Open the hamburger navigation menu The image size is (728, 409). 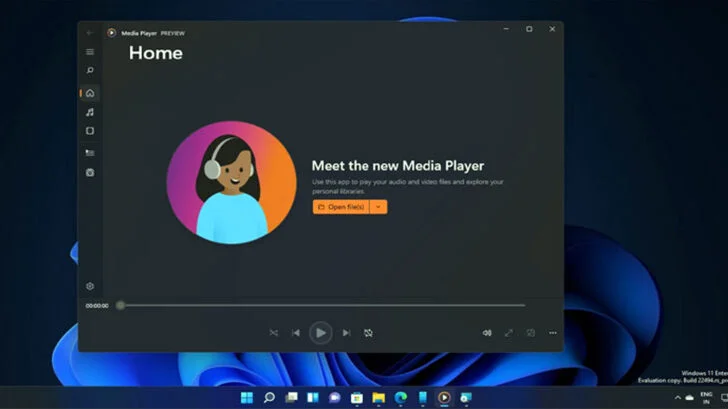pyautogui.click(x=90, y=52)
